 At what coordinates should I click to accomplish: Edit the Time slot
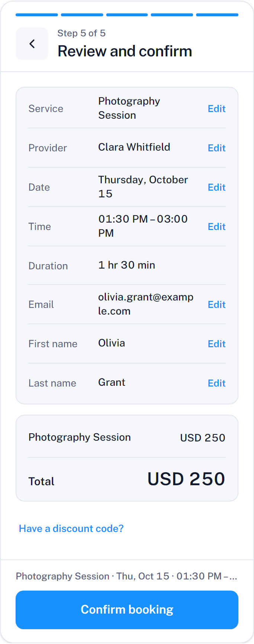click(x=216, y=227)
